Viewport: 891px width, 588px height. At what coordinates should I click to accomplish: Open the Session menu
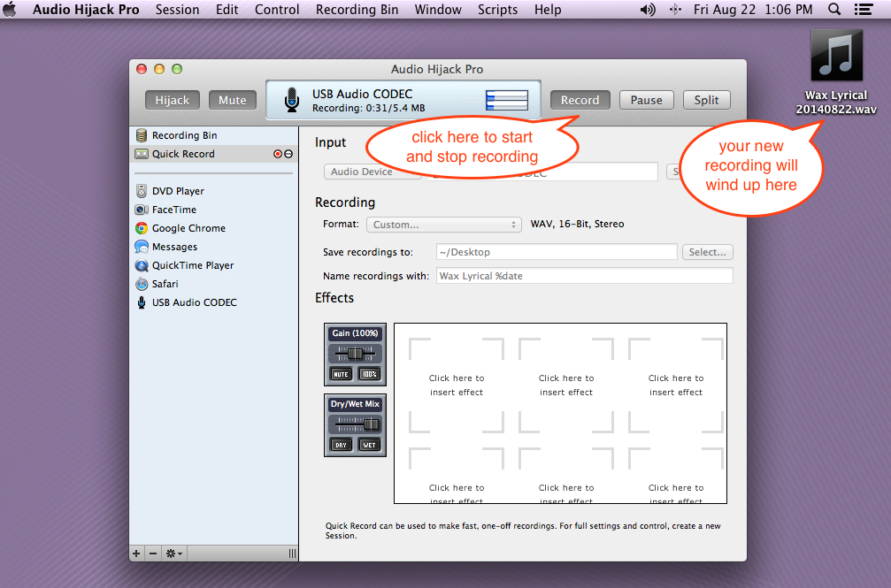(x=177, y=10)
